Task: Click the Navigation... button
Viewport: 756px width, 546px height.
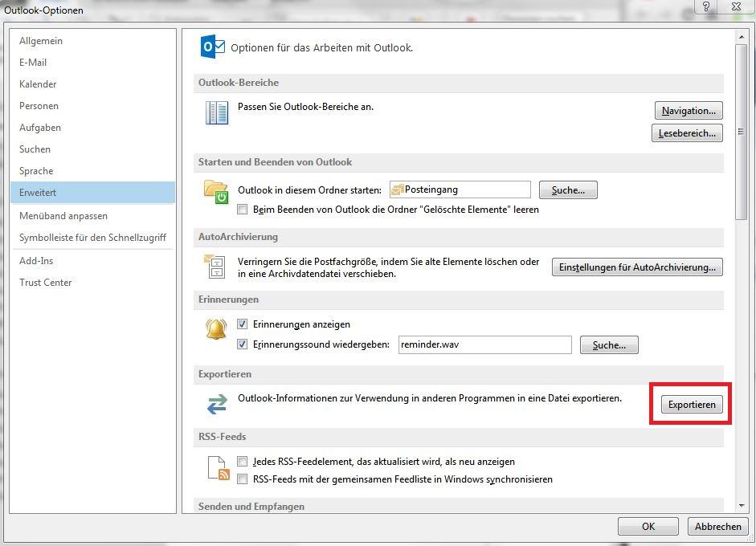Action: point(689,111)
